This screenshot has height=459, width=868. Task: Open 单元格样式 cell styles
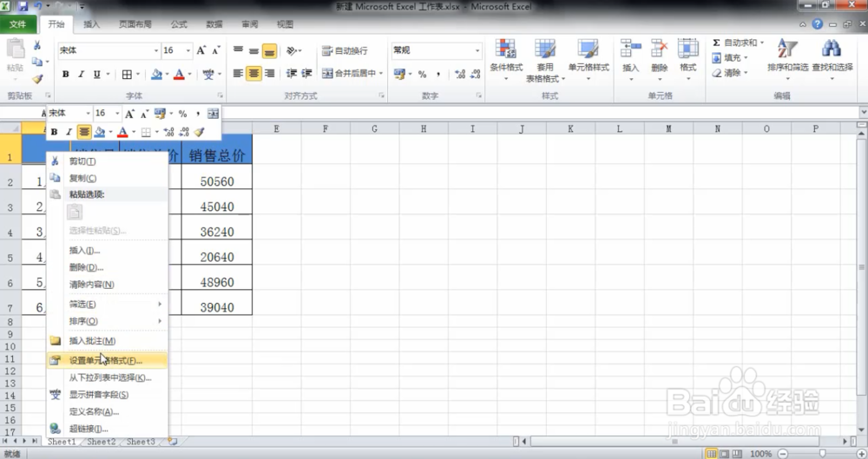[x=589, y=59]
